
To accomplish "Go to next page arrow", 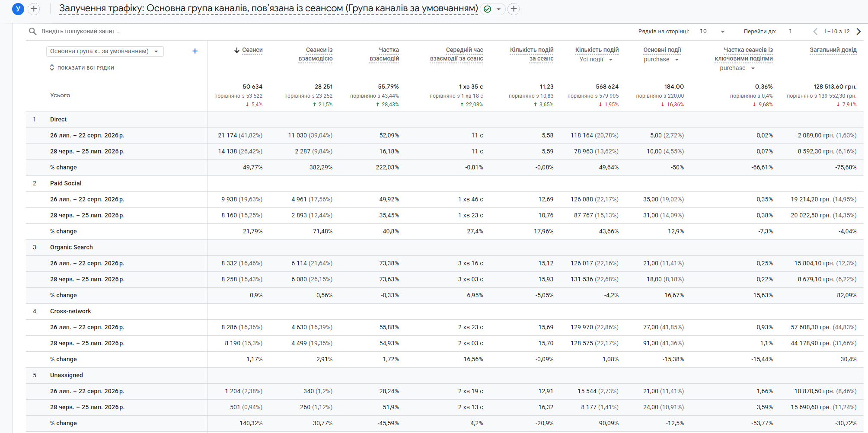I will (858, 31).
